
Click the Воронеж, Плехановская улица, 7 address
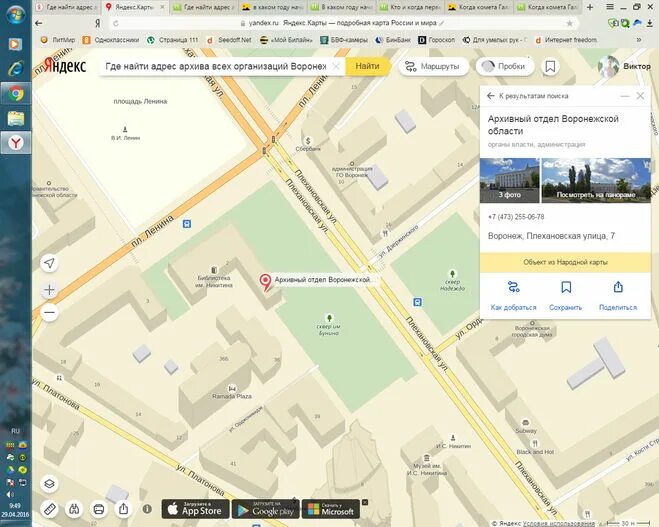(551, 236)
